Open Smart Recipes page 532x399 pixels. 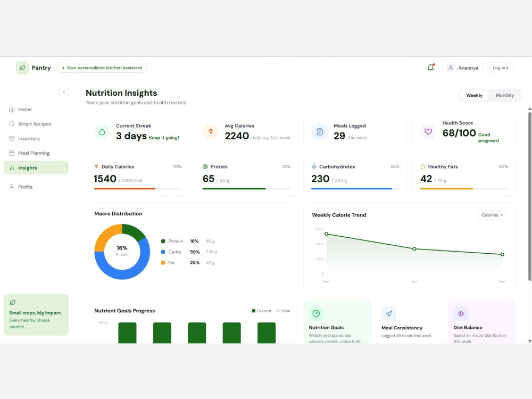pyautogui.click(x=36, y=124)
